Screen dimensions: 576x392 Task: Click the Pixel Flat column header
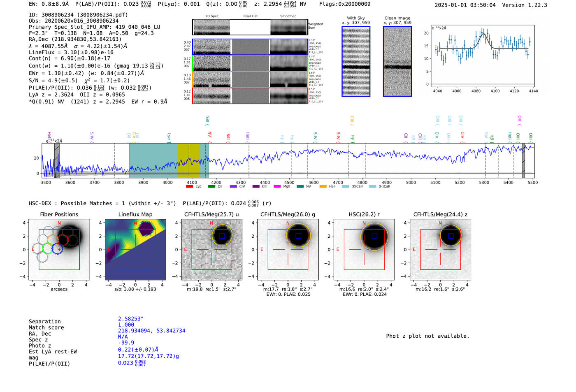tap(250, 16)
